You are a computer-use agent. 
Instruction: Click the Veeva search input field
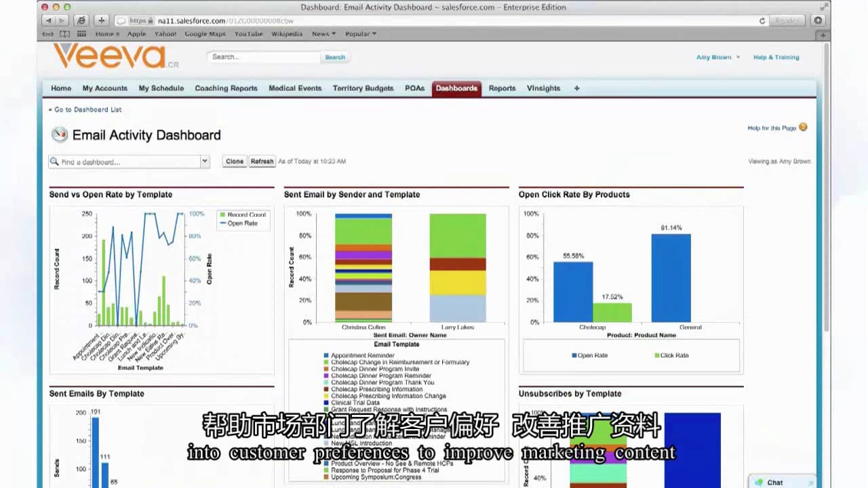pyautogui.click(x=263, y=57)
